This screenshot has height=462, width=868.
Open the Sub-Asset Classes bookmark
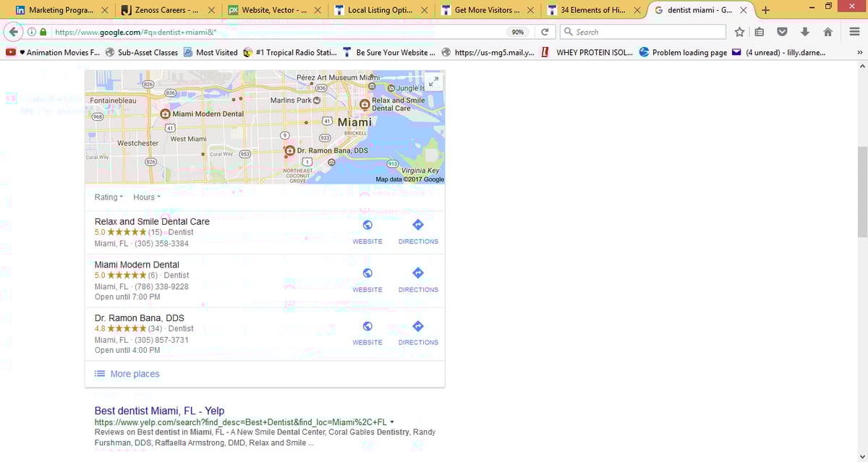[x=142, y=52]
